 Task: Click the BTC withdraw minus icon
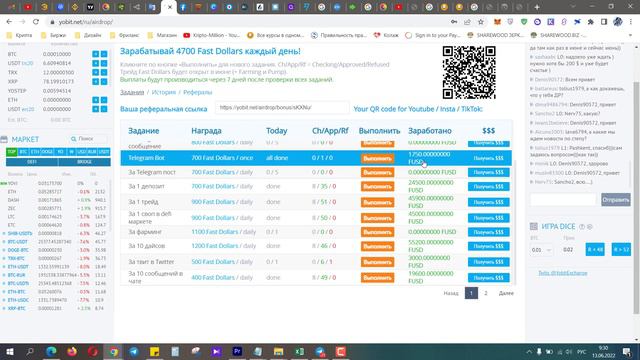[104, 54]
